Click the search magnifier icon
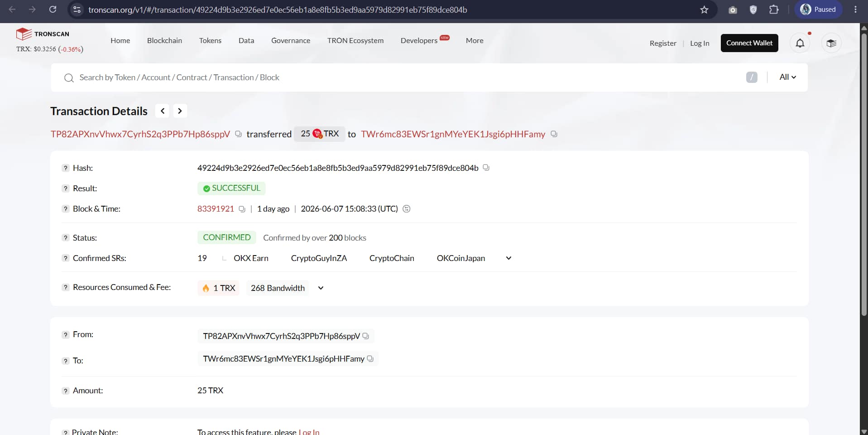This screenshot has height=435, width=868. [x=69, y=78]
